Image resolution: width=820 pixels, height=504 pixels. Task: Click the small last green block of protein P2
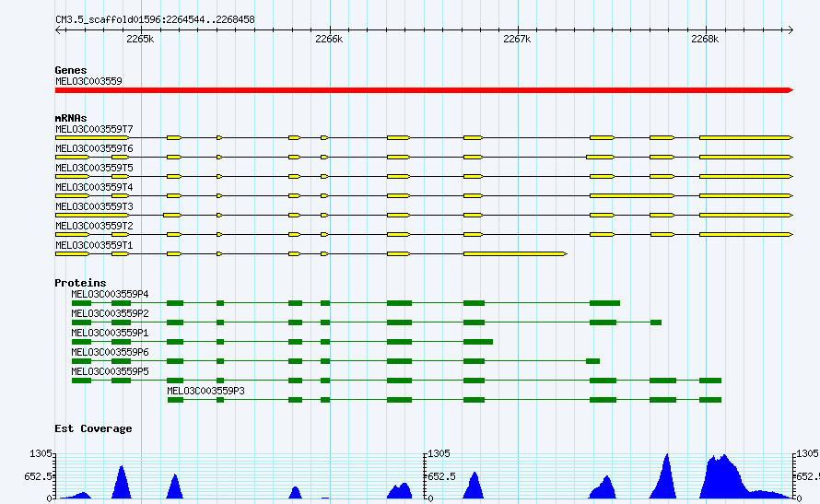pos(656,322)
